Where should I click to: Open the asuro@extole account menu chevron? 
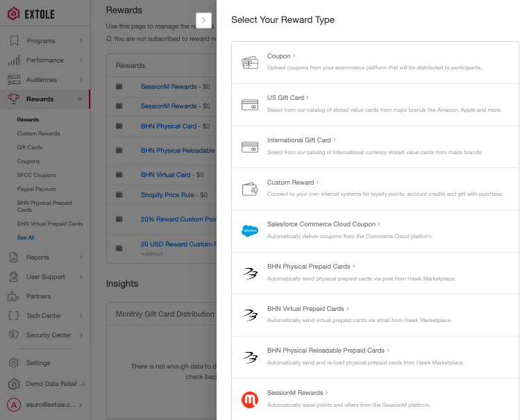point(81,405)
